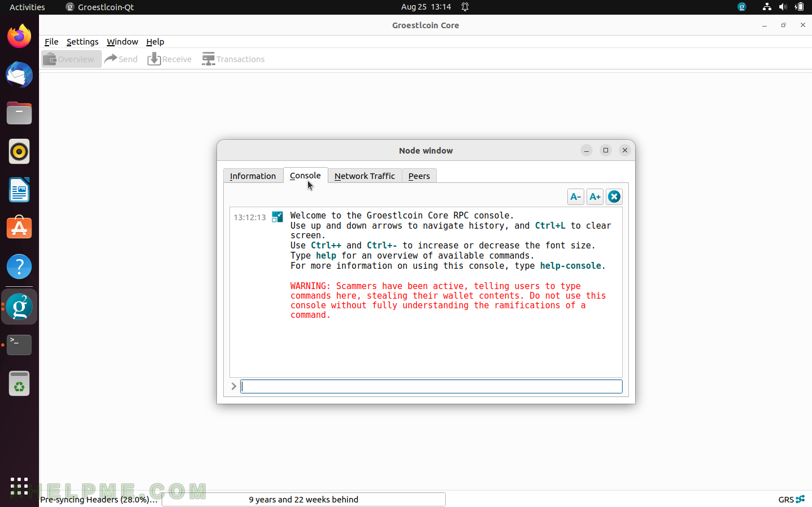Open the Send toolbar button
The width and height of the screenshot is (812, 507).
[x=121, y=59]
